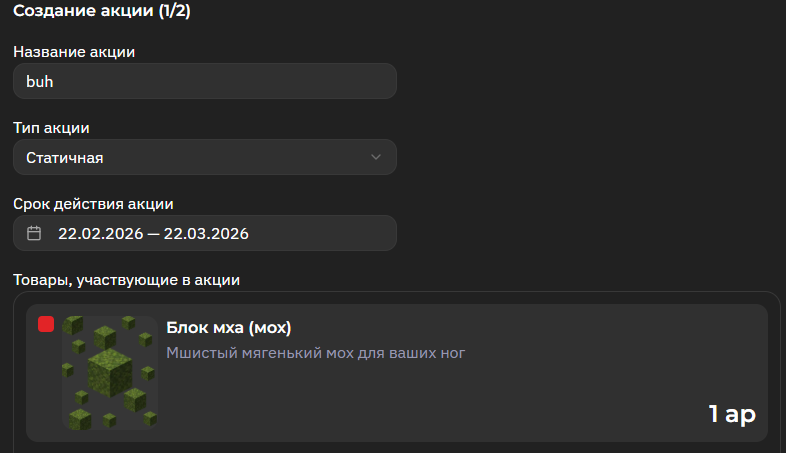The width and height of the screenshot is (786, 453).
Task: Click the Тип акции label
Action: pos(51,128)
